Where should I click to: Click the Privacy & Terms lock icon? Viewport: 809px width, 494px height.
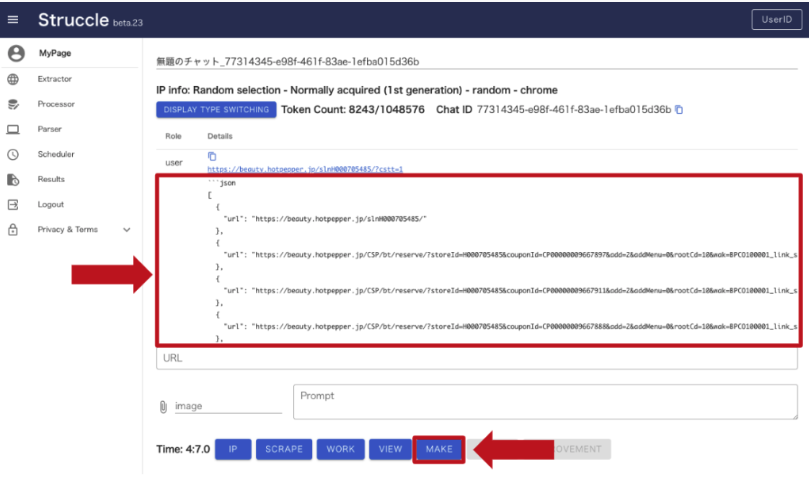[x=13, y=230]
